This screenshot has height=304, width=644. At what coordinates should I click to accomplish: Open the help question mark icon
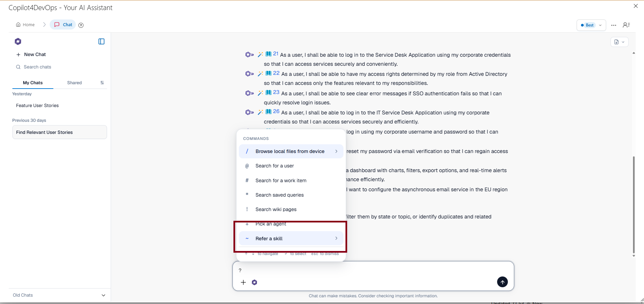coord(81,25)
